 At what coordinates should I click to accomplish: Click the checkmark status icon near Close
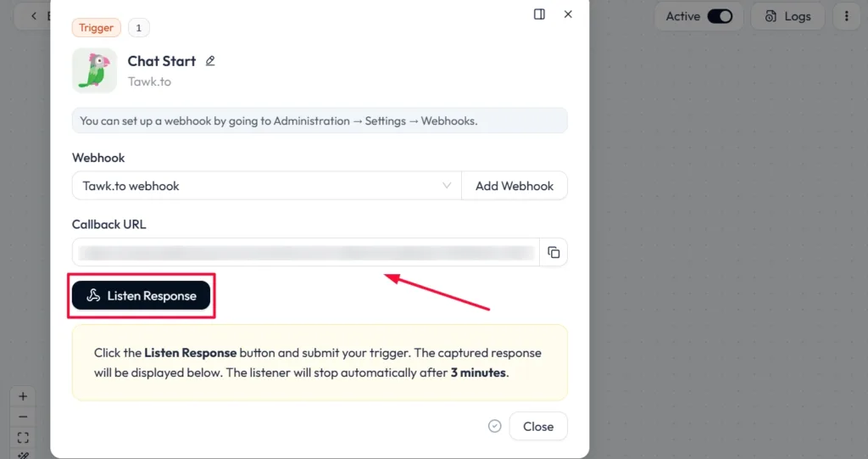[x=495, y=426]
